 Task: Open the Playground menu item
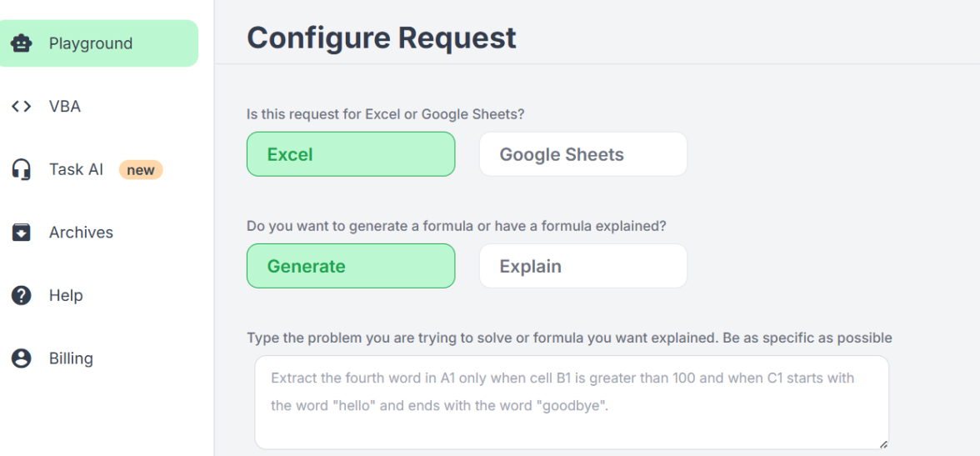pyautogui.click(x=91, y=43)
